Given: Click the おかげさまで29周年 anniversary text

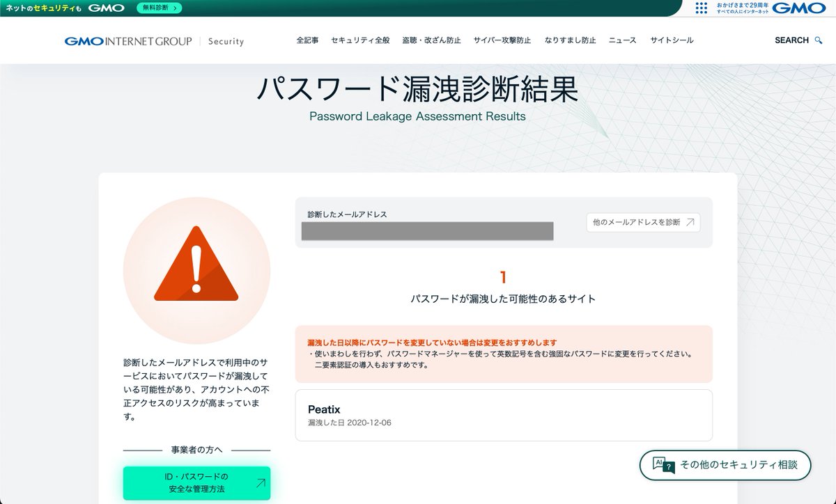Looking at the screenshot, I should tap(742, 5).
